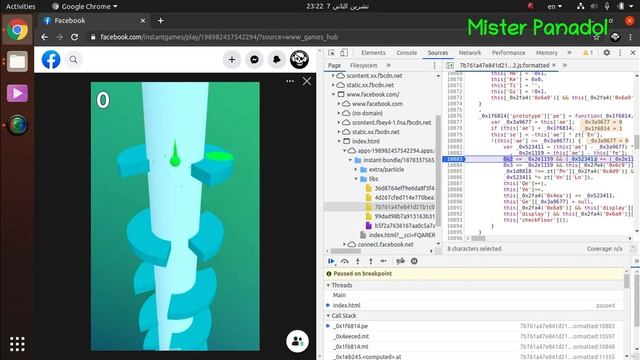This screenshot has width=640, height=360.
Task: Expand extra/particle folder
Action: pos(356,169)
